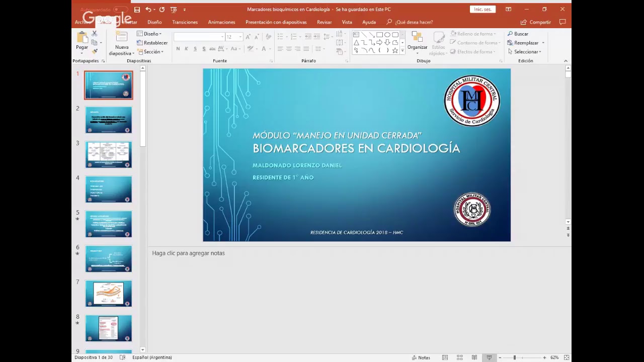
Task: Select the down arrow shape
Action: pos(387,43)
